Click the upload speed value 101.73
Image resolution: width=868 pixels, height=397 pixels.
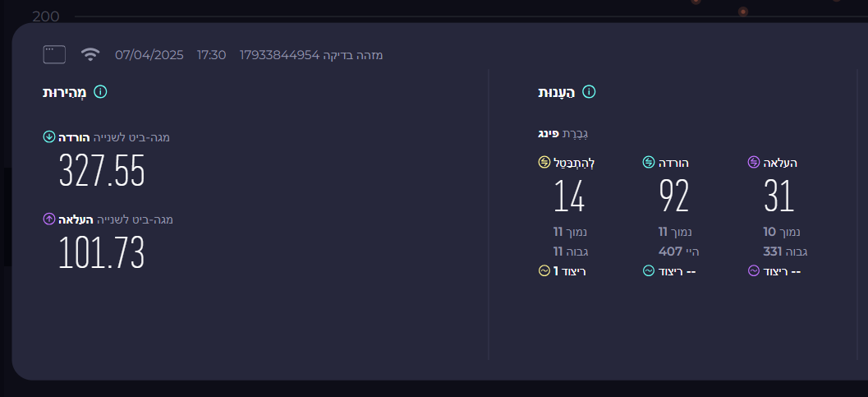[x=102, y=253]
